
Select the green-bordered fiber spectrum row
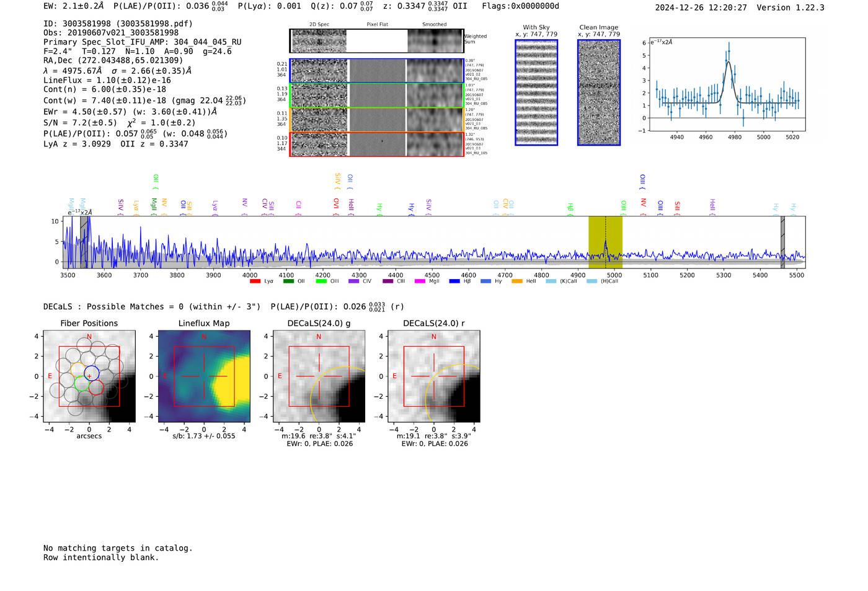(376, 96)
